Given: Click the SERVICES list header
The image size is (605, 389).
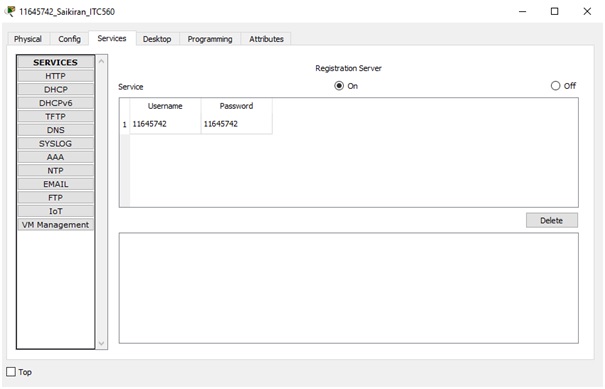Looking at the screenshot, I should point(56,62).
